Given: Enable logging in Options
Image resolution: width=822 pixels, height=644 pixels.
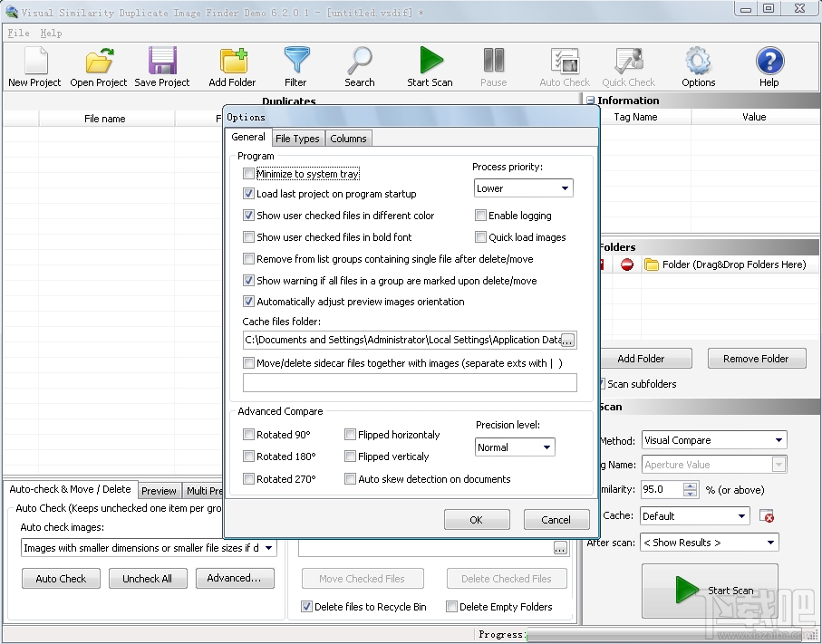Looking at the screenshot, I should coord(480,215).
